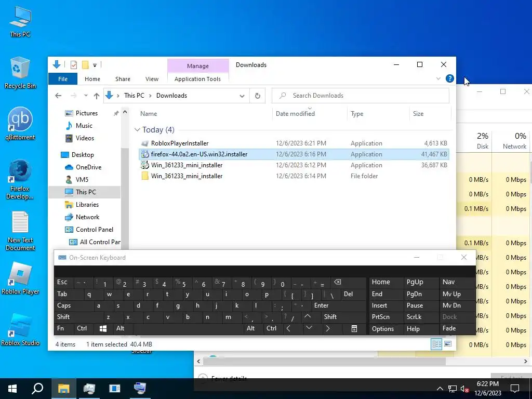
Task: Go up one folder level
Action: [96, 96]
